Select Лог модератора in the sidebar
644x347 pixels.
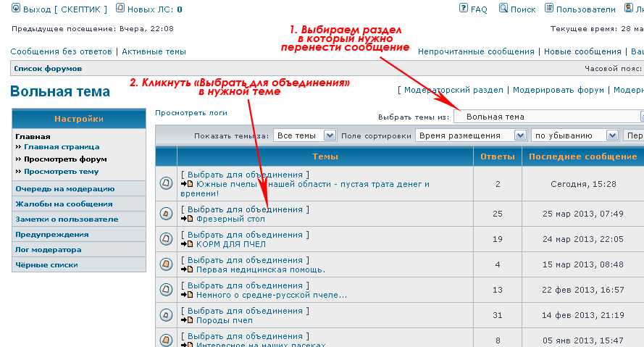pos(49,249)
